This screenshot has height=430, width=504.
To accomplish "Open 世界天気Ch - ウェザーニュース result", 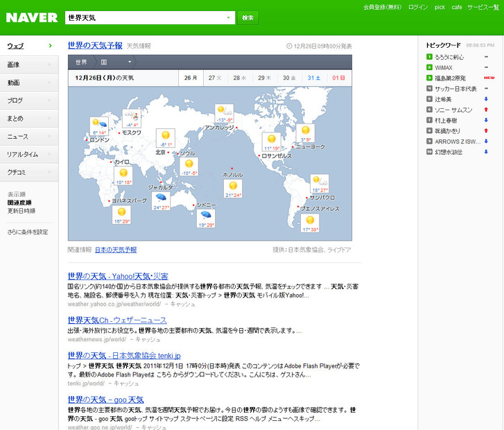I will [x=117, y=320].
